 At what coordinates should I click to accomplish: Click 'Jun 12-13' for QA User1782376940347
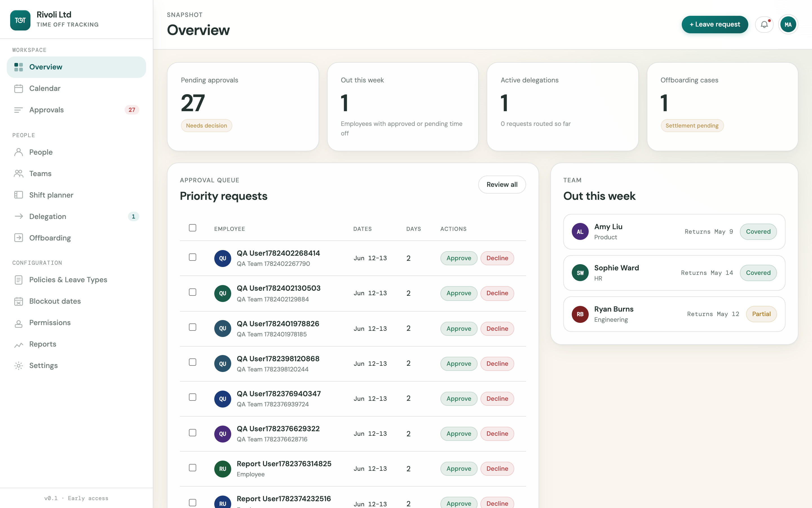370,399
